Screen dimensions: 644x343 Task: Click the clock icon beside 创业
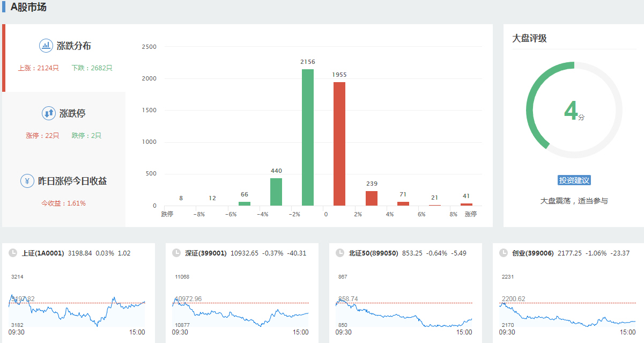tap(504, 253)
